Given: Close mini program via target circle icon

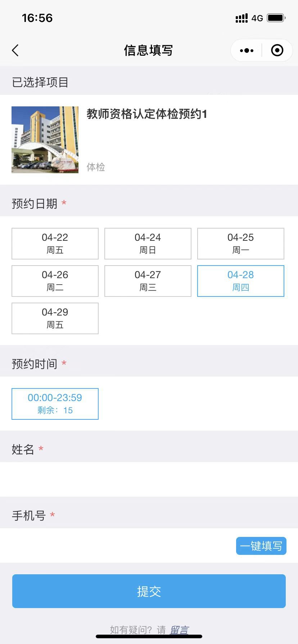Looking at the screenshot, I should click(x=277, y=51).
